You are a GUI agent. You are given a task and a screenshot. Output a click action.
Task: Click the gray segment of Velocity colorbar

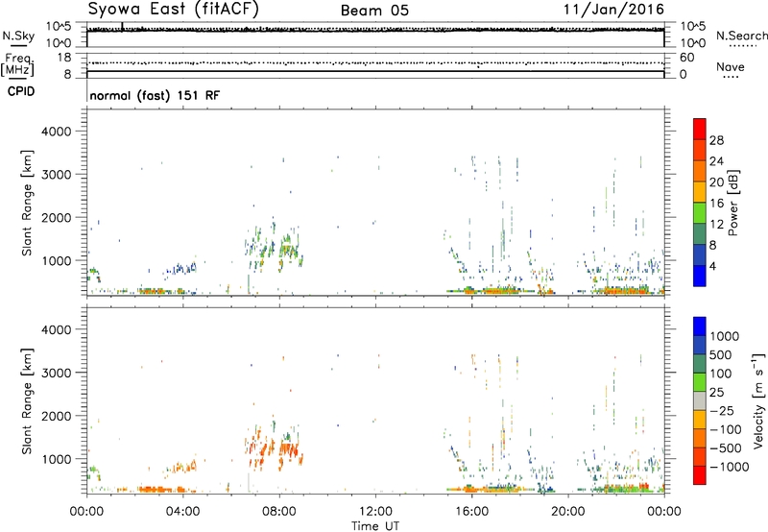point(700,400)
